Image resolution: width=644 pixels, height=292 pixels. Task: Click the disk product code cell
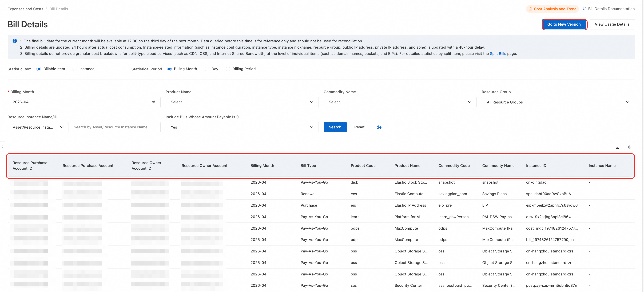pyautogui.click(x=354, y=182)
